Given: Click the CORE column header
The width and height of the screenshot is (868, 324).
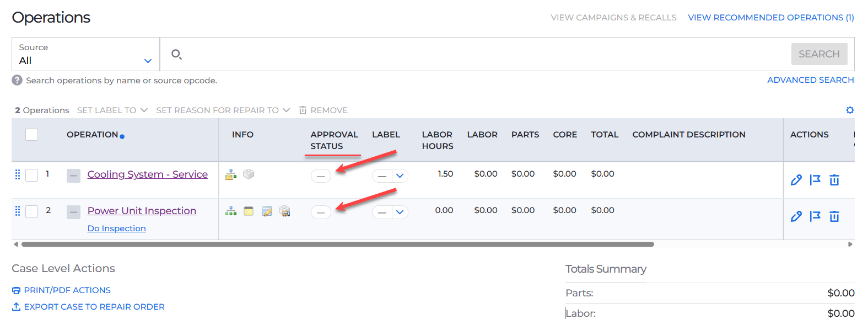Looking at the screenshot, I should [565, 135].
